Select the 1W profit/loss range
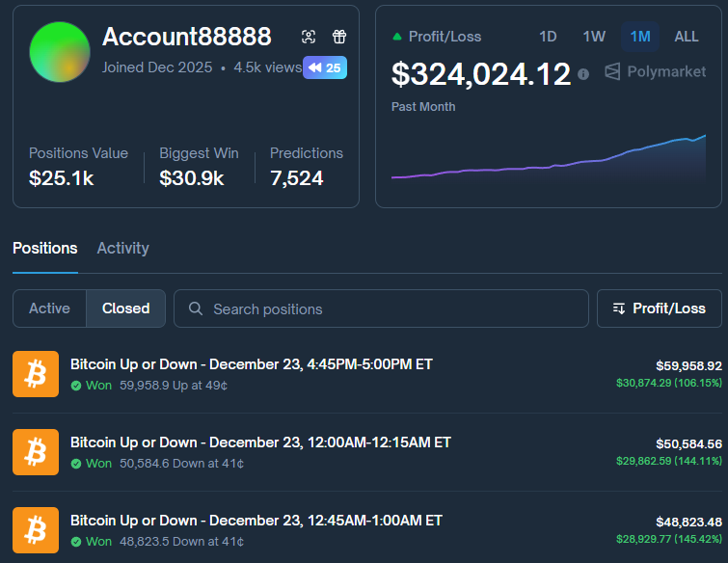Image resolution: width=728 pixels, height=563 pixels. pyautogui.click(x=594, y=37)
